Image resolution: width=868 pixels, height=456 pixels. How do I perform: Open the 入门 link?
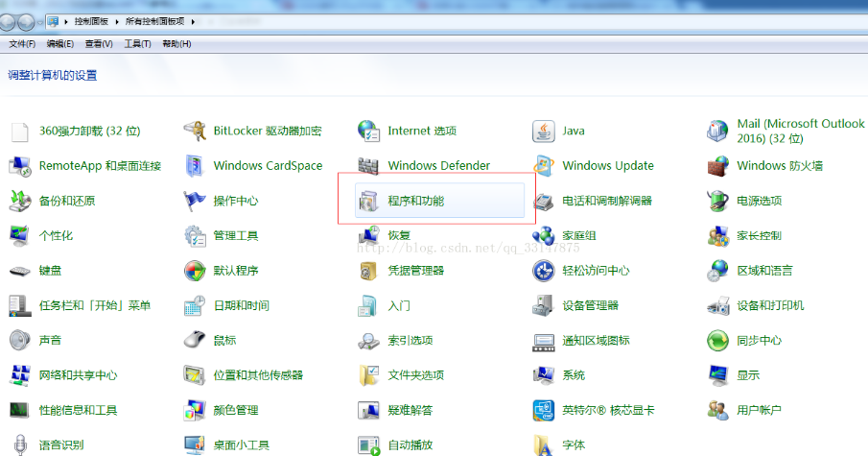pos(399,306)
